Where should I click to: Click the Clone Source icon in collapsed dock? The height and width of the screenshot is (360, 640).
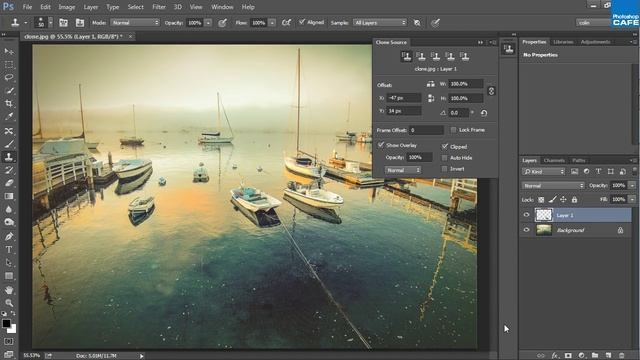509,49
